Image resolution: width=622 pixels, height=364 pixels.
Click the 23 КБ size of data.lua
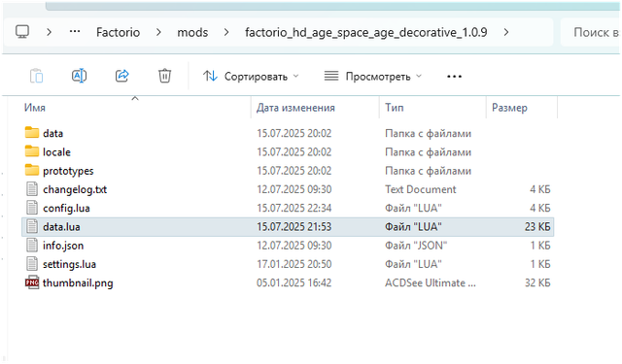[x=537, y=226]
